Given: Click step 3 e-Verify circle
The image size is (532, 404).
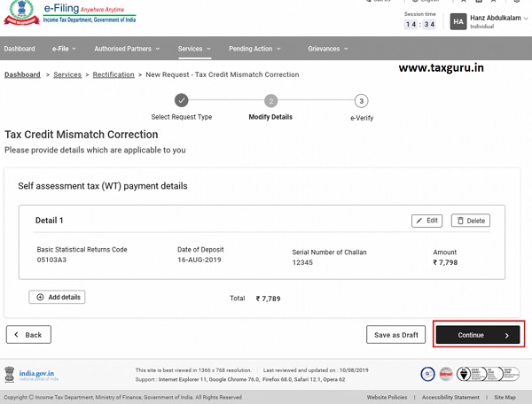Looking at the screenshot, I should coord(362,101).
